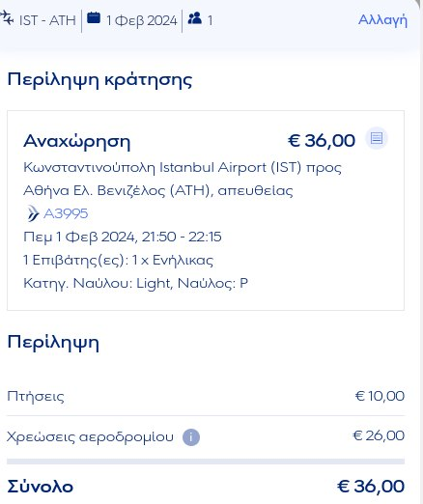423x504 pixels.
Task: Click the Aegean airline logo icon
Action: coord(33,213)
